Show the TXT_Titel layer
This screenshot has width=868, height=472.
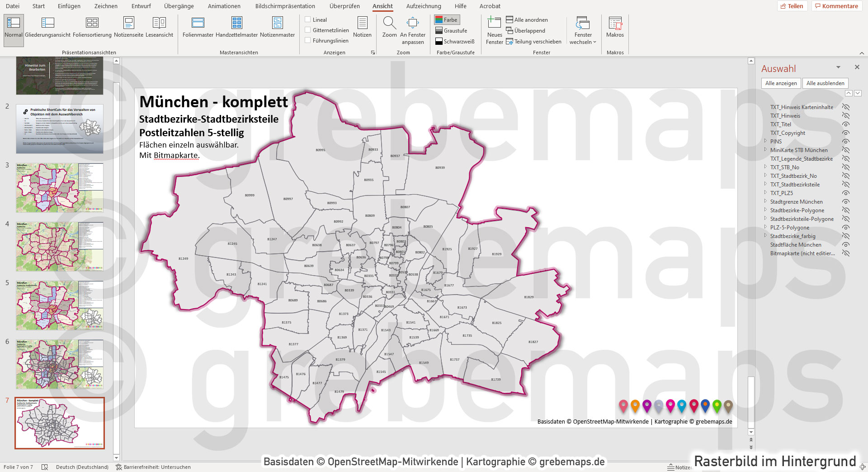pos(845,124)
